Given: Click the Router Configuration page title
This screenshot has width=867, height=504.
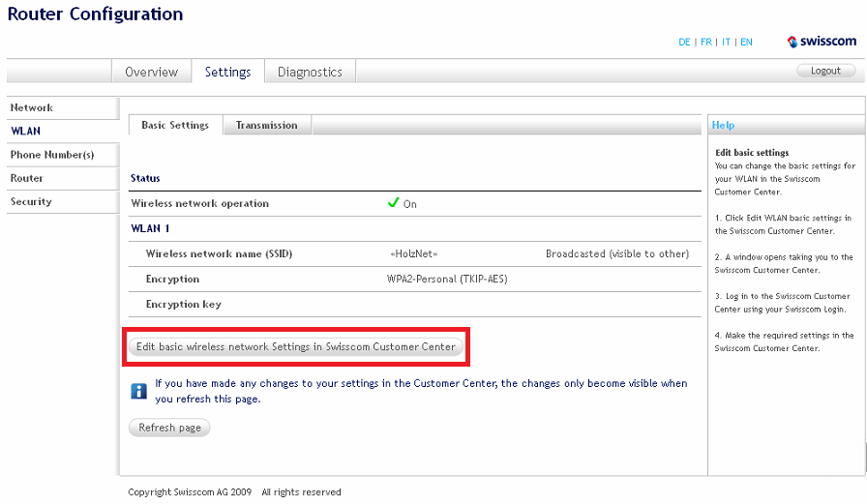Looking at the screenshot, I should [x=95, y=14].
